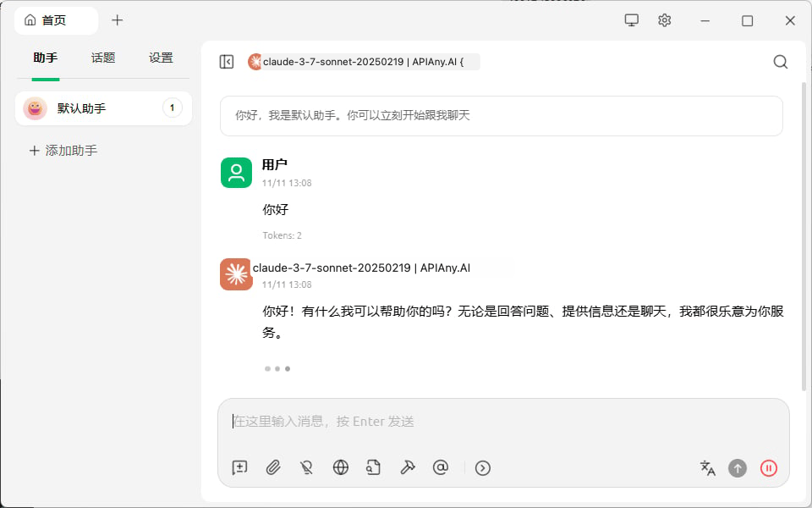Click the chat area vertical scrollbar
812x508 pixels.
(804, 236)
